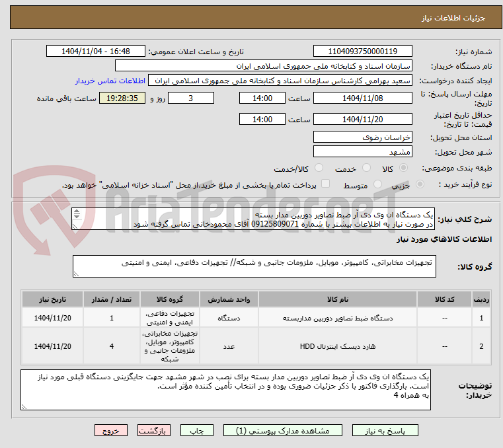Click the خروج exit button
Screen dimensions: 503x448
pyautogui.click(x=111, y=430)
